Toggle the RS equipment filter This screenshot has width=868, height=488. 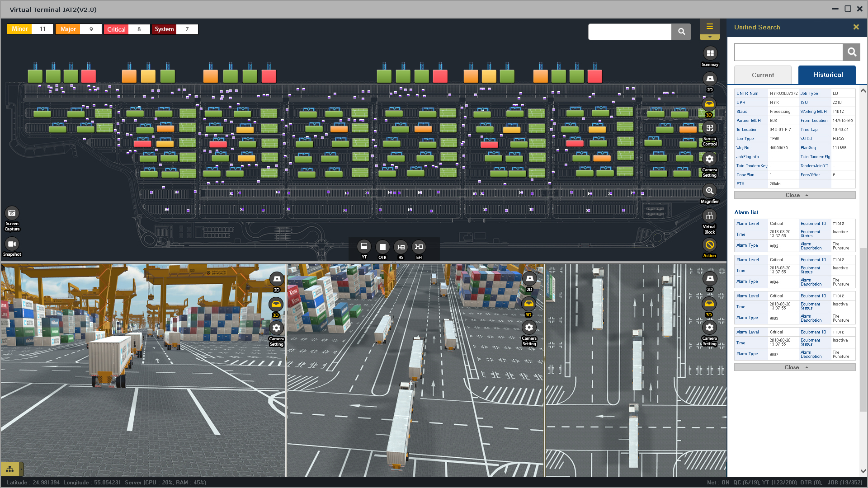click(x=401, y=247)
